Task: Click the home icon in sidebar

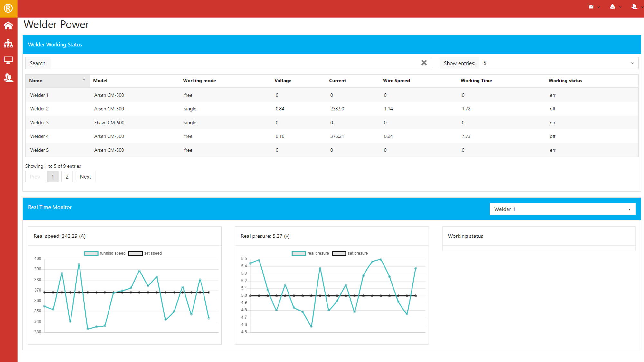Action: 8,26
